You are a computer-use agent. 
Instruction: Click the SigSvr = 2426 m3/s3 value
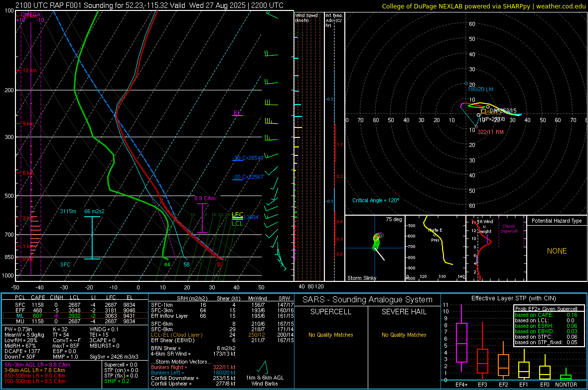(x=114, y=357)
